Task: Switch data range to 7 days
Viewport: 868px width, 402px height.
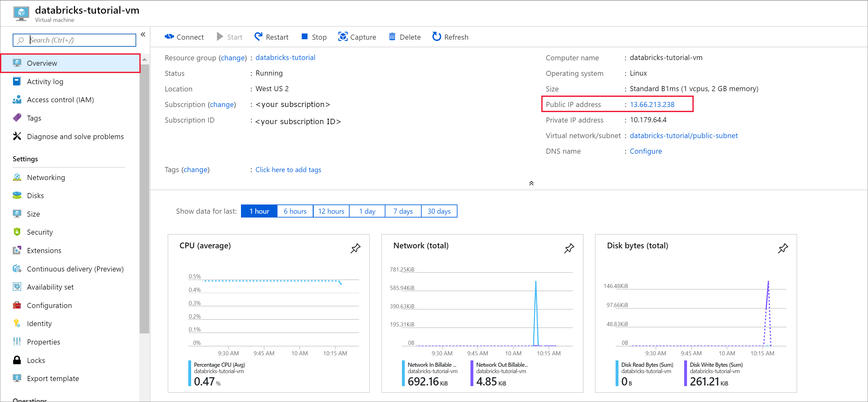Action: pos(403,211)
